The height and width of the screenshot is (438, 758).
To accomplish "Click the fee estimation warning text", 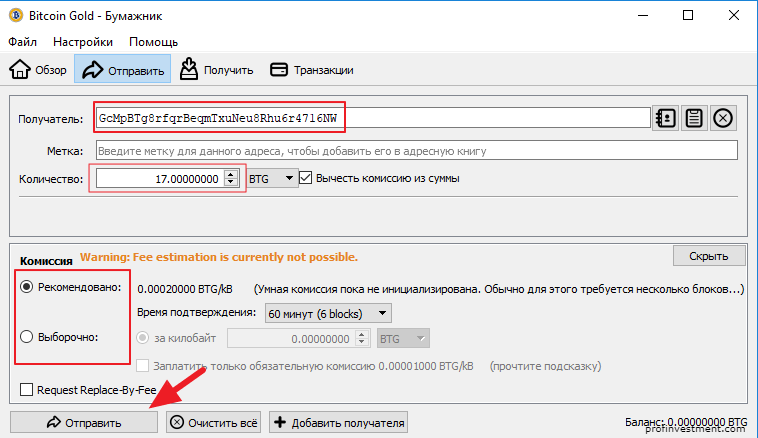I will (x=219, y=257).
